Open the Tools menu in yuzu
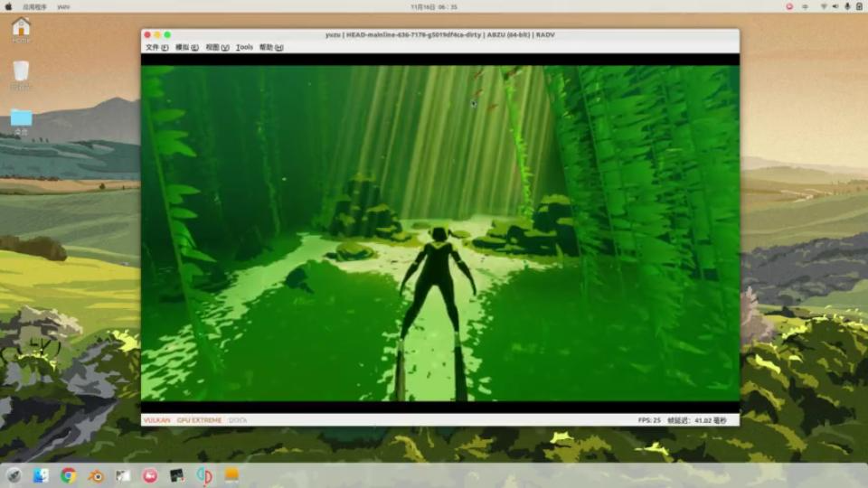 [x=244, y=48]
